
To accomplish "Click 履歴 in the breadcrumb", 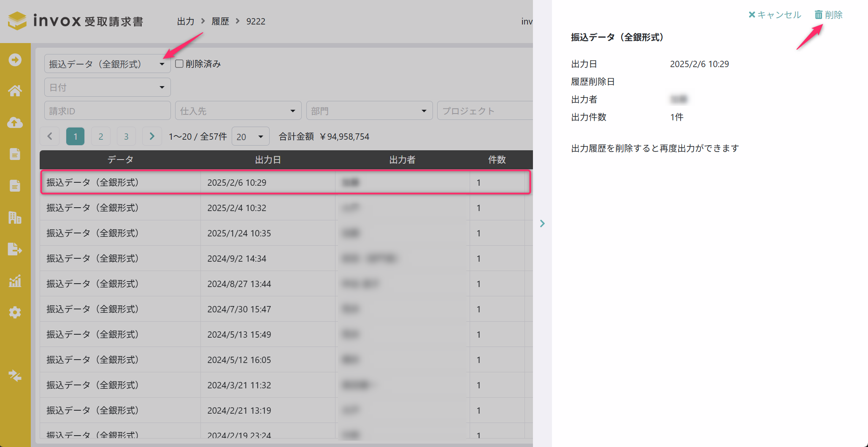I will point(220,21).
